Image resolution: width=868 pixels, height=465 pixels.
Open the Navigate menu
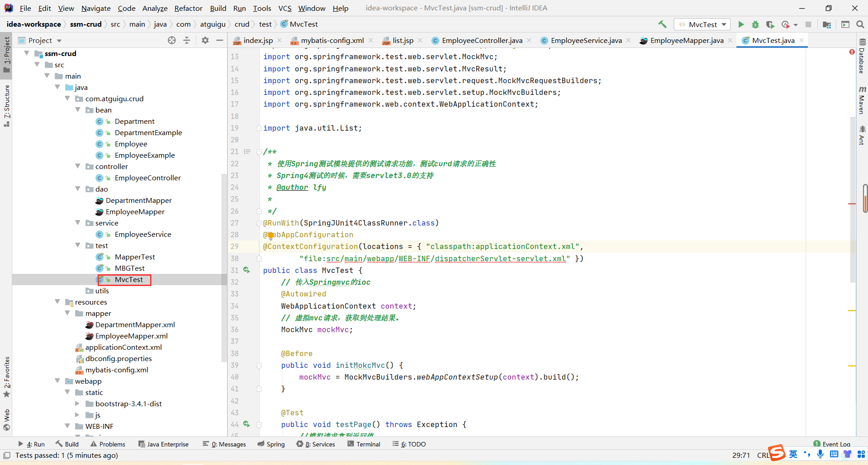pos(96,8)
